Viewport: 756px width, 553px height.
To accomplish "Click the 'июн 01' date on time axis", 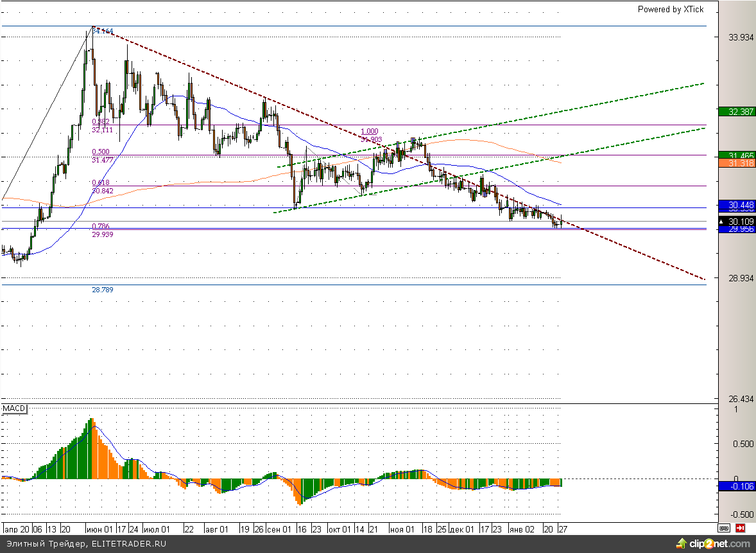I will coord(100,529).
